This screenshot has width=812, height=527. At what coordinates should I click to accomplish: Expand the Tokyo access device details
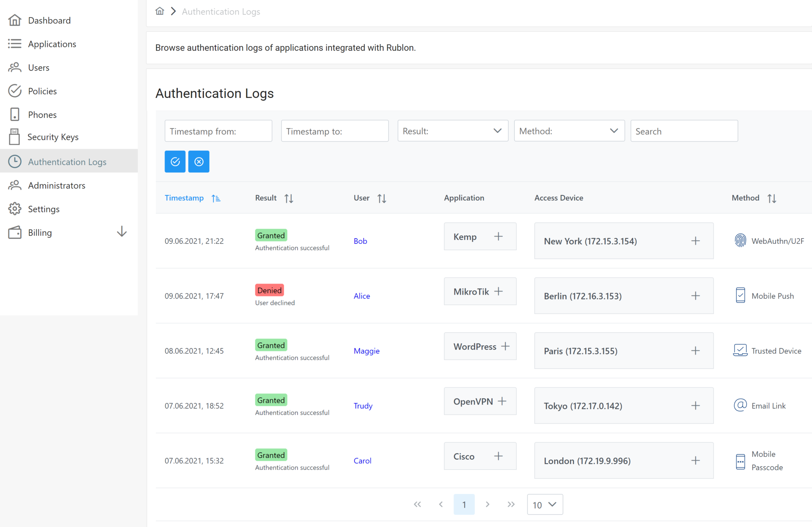click(x=695, y=406)
